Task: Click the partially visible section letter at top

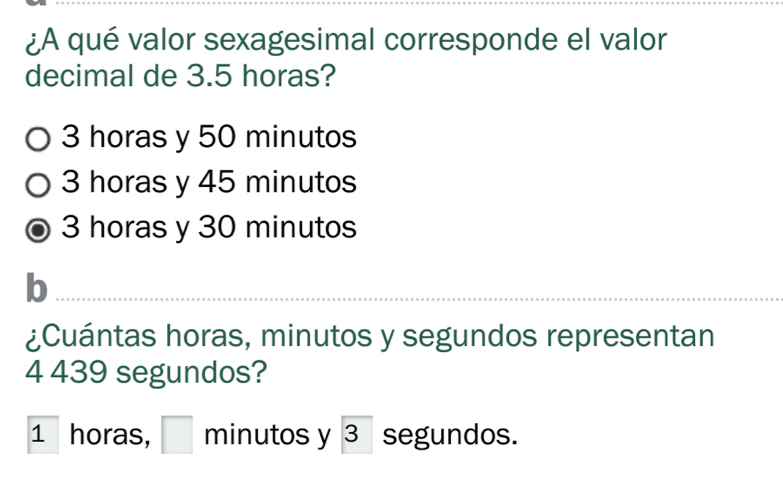Action: click(36, 3)
